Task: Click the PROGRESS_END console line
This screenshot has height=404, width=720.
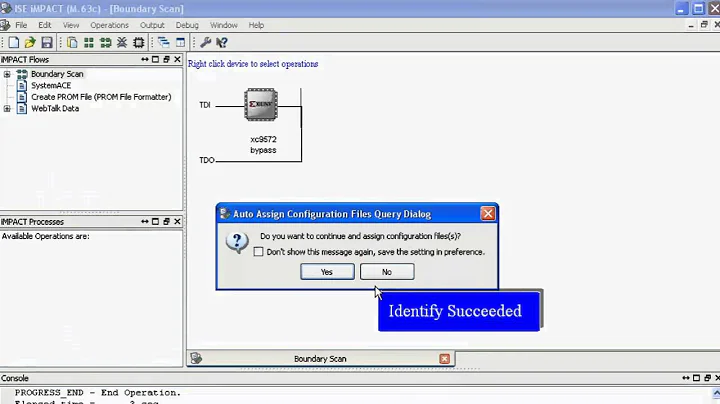Action: (98, 393)
